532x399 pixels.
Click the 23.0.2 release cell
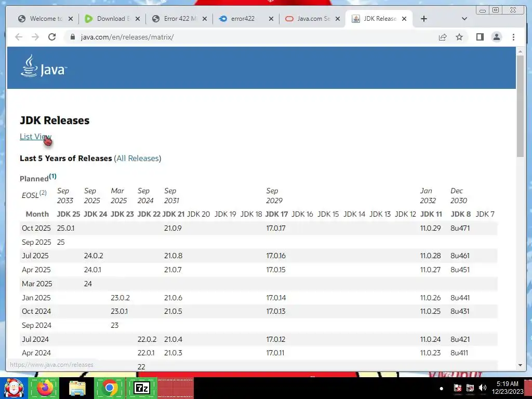[x=120, y=298]
